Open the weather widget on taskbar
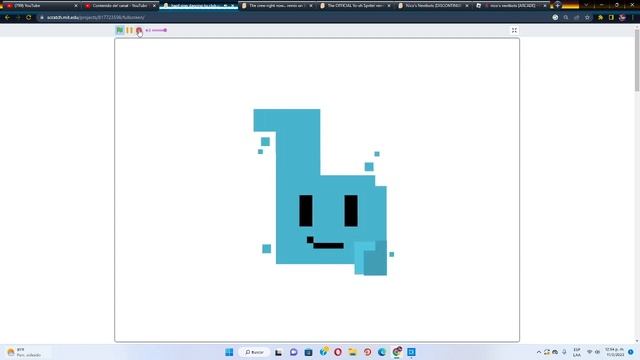Image resolution: width=640 pixels, height=360 pixels. (x=24, y=352)
